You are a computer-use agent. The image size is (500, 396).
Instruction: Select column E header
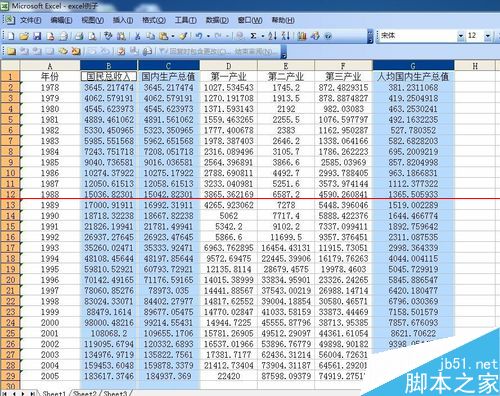pos(286,65)
